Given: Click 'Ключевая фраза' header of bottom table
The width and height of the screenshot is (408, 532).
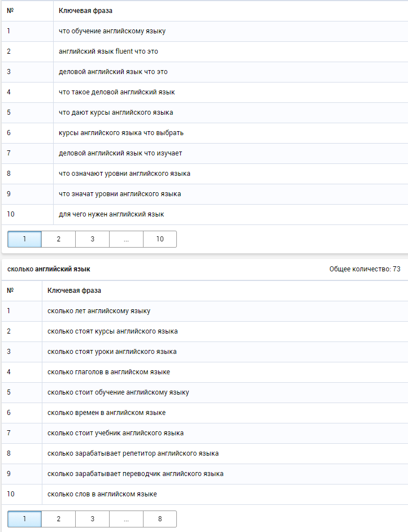Looking at the screenshot, I should 74,291.
